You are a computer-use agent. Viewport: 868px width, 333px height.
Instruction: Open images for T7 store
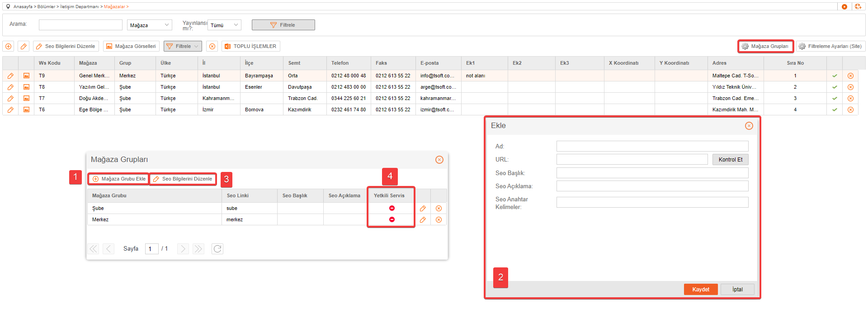click(x=26, y=98)
